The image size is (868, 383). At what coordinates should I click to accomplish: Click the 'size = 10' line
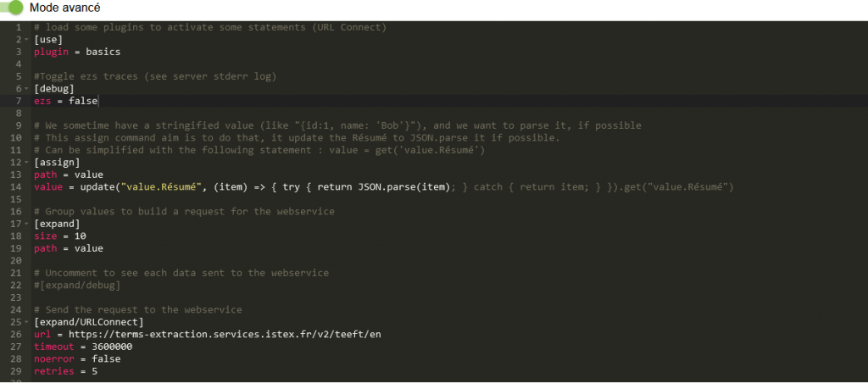[59, 236]
